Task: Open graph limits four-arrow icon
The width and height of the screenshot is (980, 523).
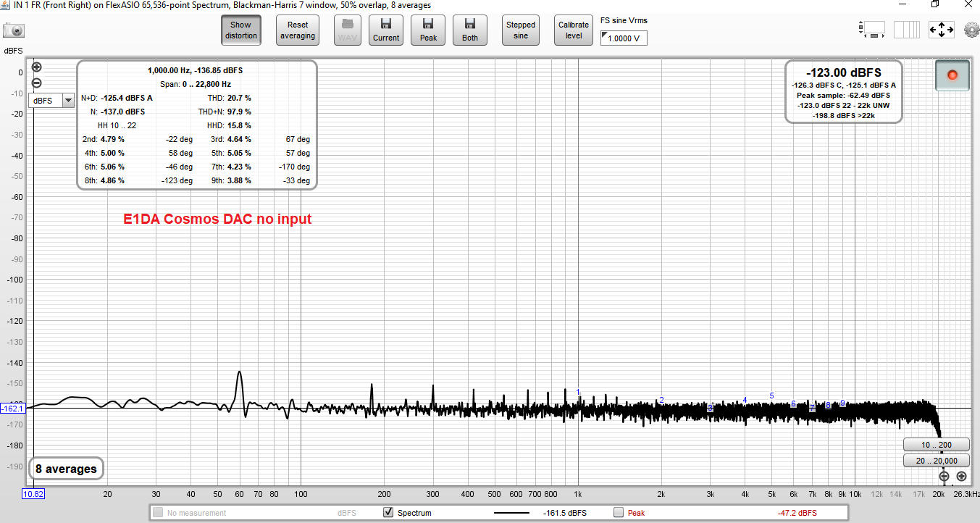Action: [x=942, y=30]
